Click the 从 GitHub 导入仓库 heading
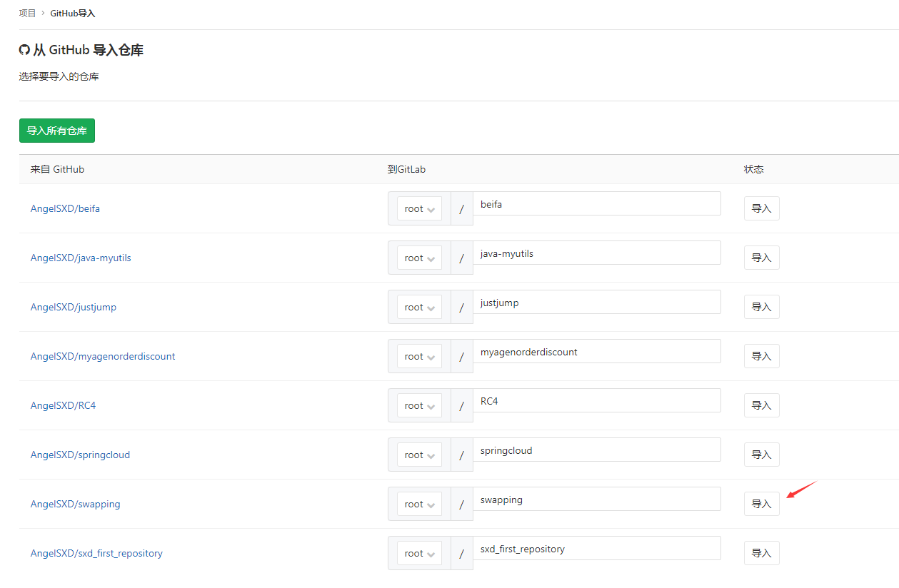This screenshot has height=588, width=899. (89, 51)
